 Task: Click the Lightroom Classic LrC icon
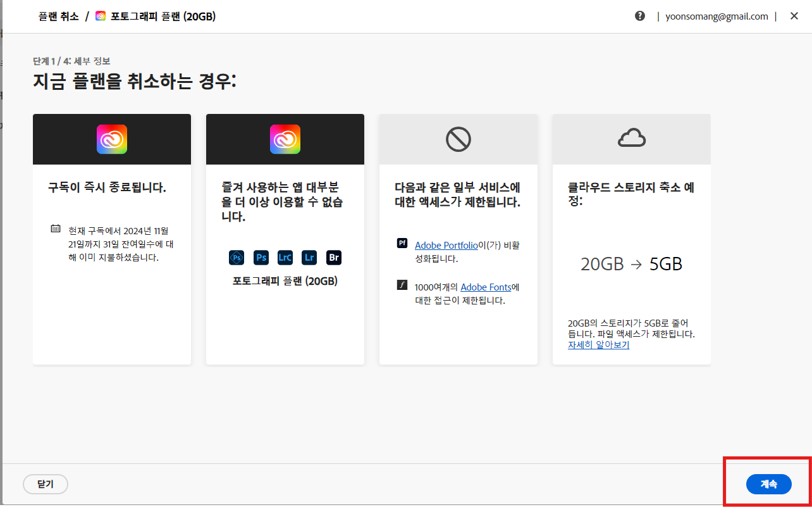[285, 258]
